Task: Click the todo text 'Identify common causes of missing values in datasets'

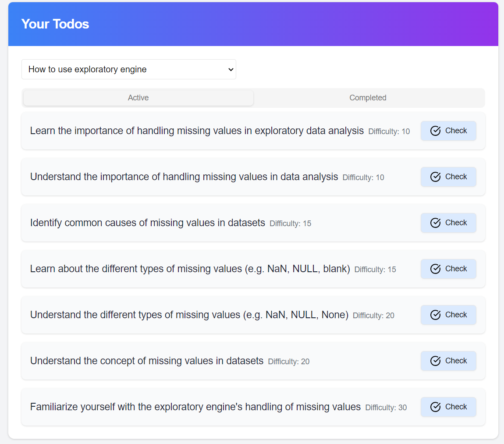Action: coord(148,223)
